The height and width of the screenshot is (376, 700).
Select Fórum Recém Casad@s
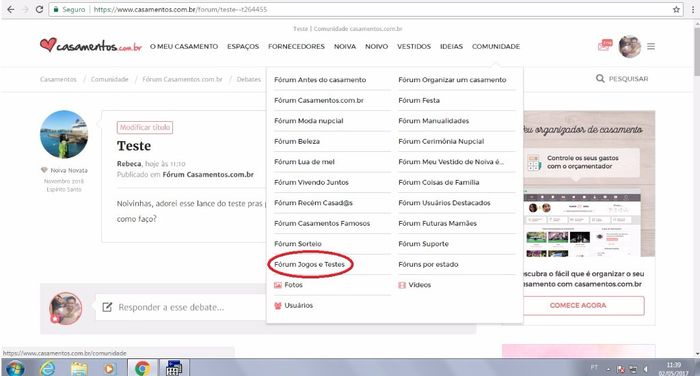click(313, 203)
